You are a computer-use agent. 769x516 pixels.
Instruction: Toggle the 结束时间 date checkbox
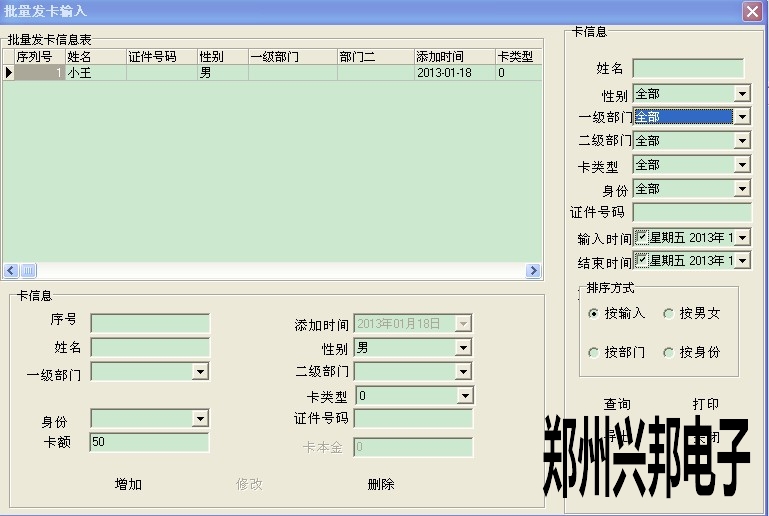point(642,260)
